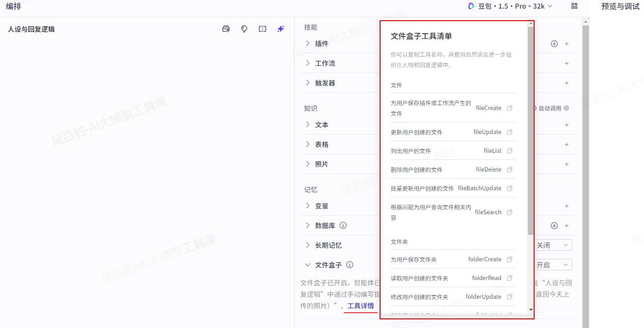Select the fileSearch tool name text
644x328 pixels.
[488, 212]
